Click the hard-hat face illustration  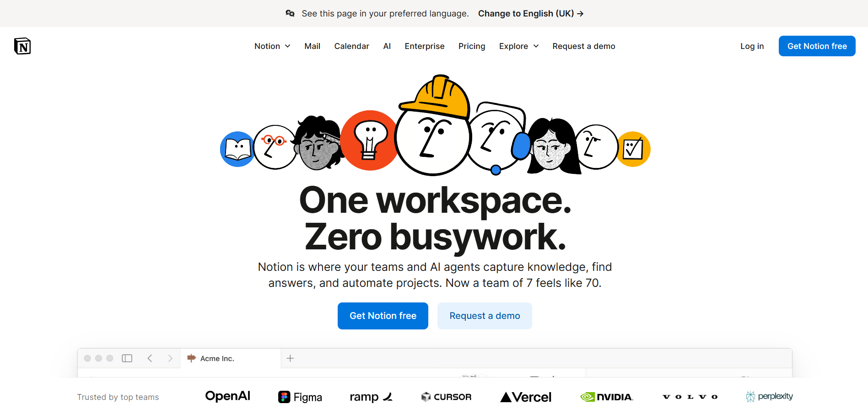tap(433, 125)
